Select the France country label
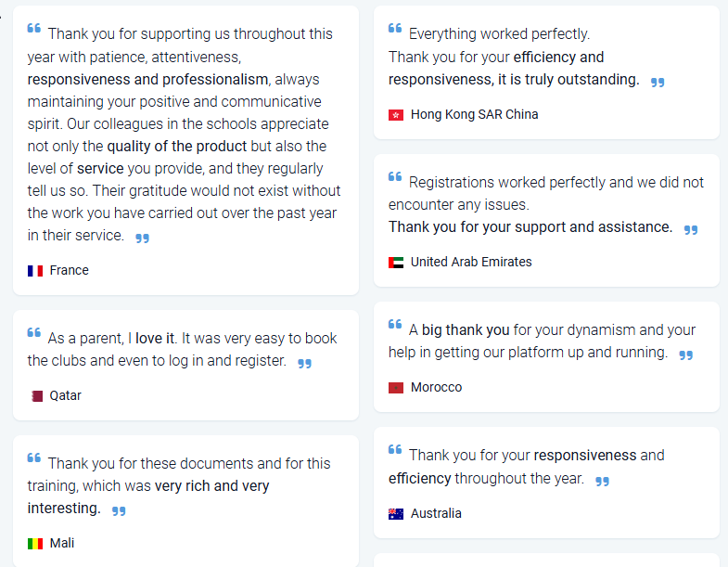The height and width of the screenshot is (567, 728). [x=70, y=271]
